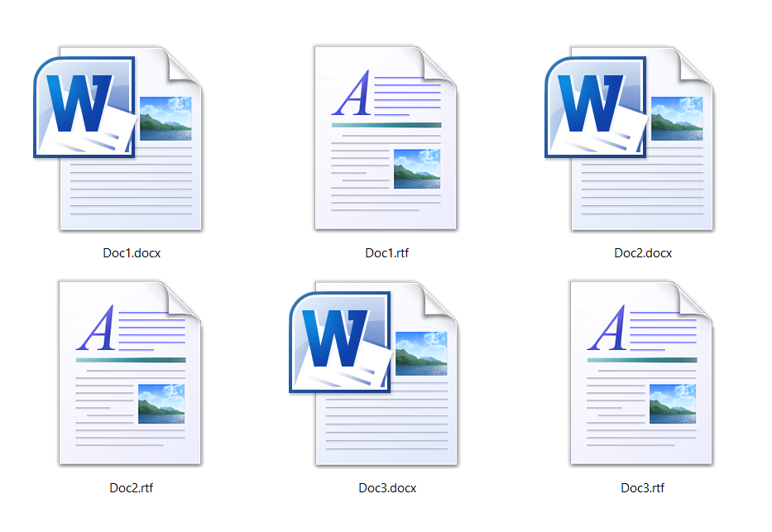Click the "Doc1.docx" filename label

131,253
